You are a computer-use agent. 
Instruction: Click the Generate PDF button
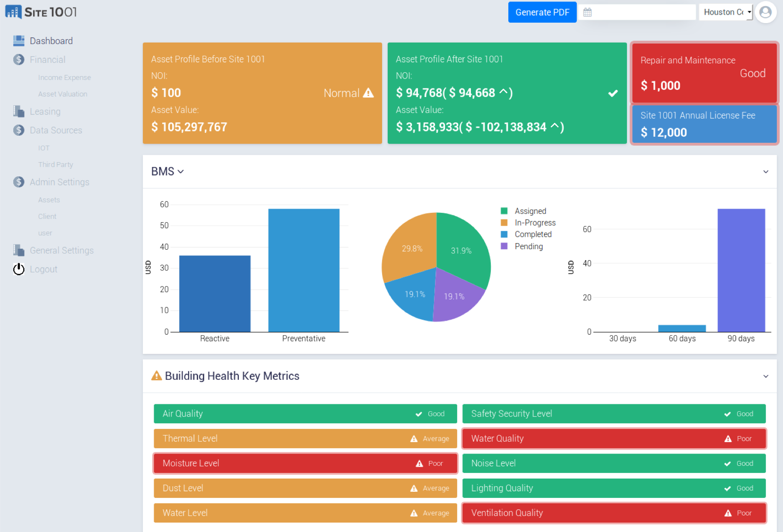click(x=542, y=12)
